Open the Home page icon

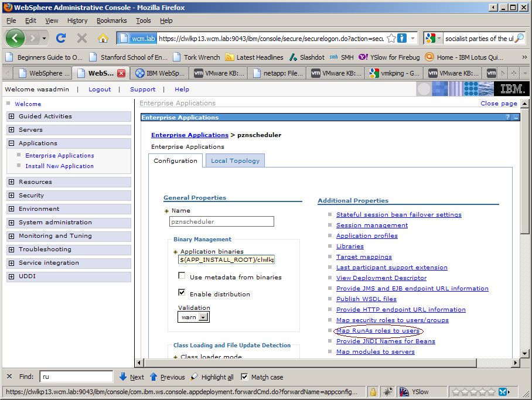[x=103, y=38]
